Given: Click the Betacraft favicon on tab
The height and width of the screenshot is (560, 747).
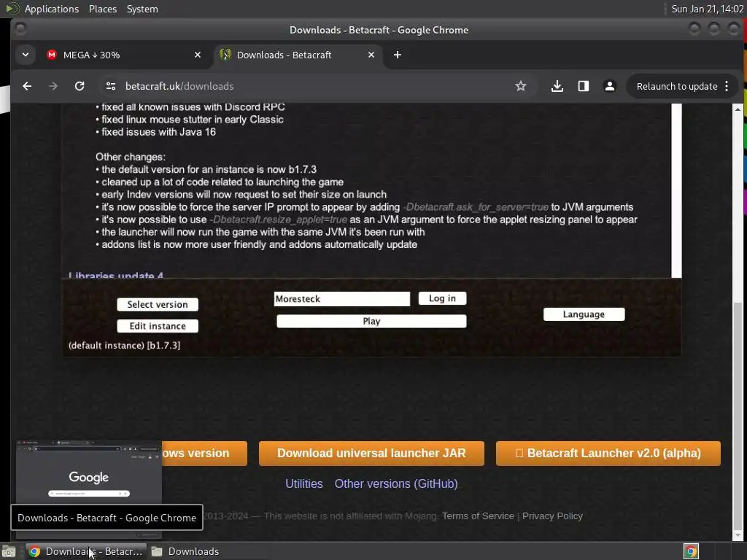Looking at the screenshot, I should tap(225, 55).
